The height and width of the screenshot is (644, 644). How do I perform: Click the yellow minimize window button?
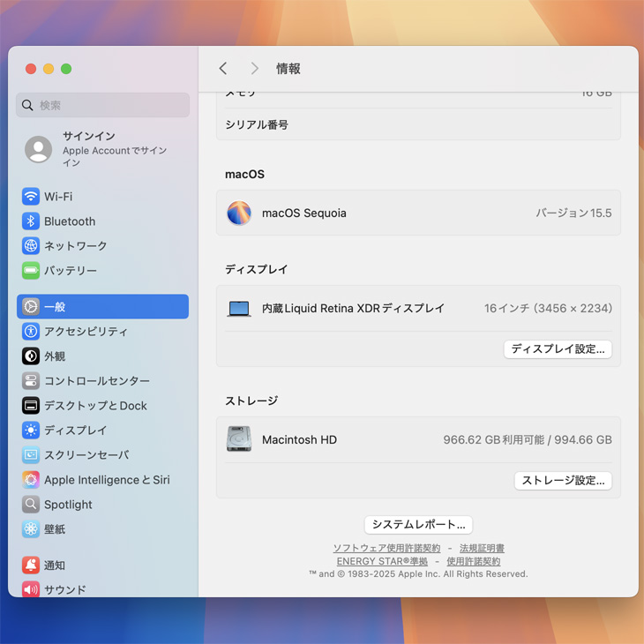(x=49, y=69)
